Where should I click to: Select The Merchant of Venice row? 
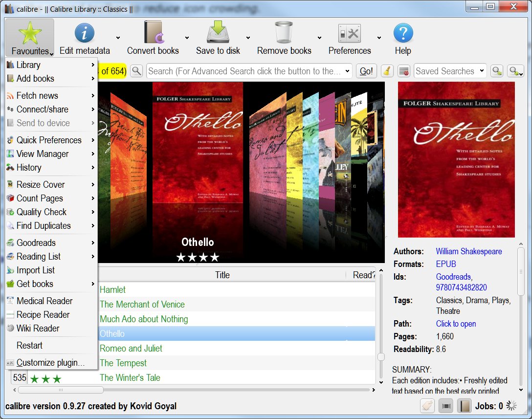pyautogui.click(x=237, y=304)
